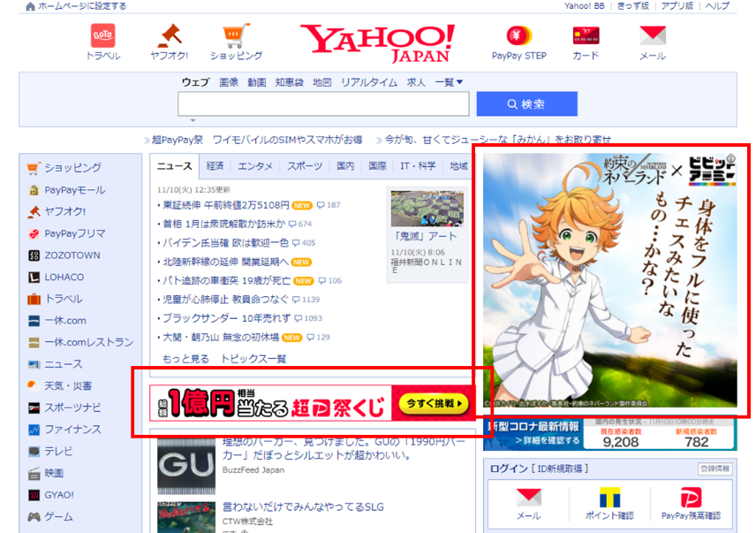Open the バイデン氏当確 欧は歓迎一色 headline
Viewport: 756px width, 533px height.
coord(225,242)
